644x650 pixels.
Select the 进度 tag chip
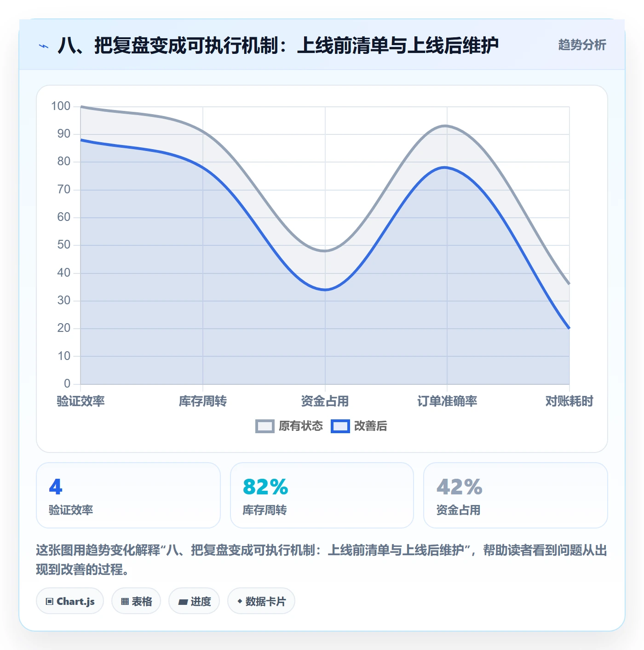[x=194, y=601]
